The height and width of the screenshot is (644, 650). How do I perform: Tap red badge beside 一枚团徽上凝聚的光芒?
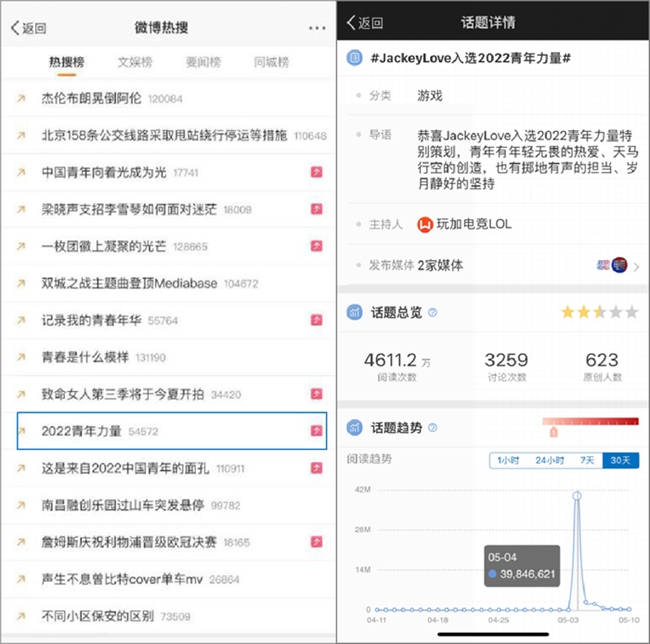[x=317, y=246]
